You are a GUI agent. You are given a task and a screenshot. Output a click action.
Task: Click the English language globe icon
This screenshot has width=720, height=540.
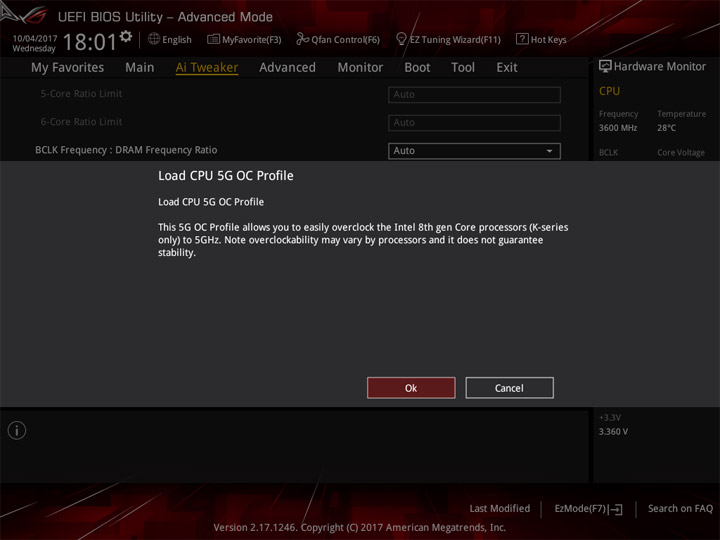point(154,39)
